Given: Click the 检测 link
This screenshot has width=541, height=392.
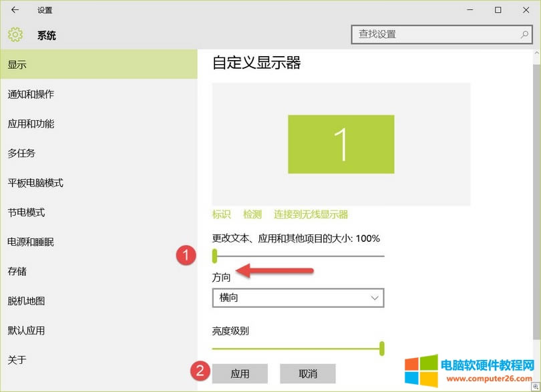Looking at the screenshot, I should pyautogui.click(x=252, y=214).
